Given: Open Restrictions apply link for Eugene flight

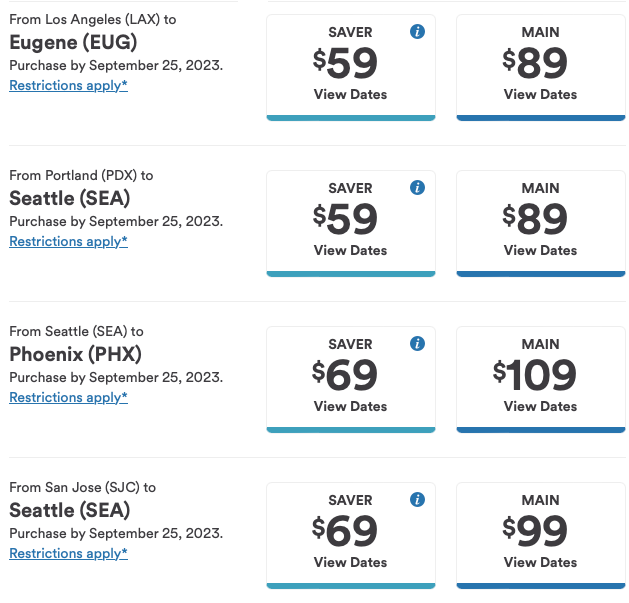Looking at the screenshot, I should pos(68,86).
